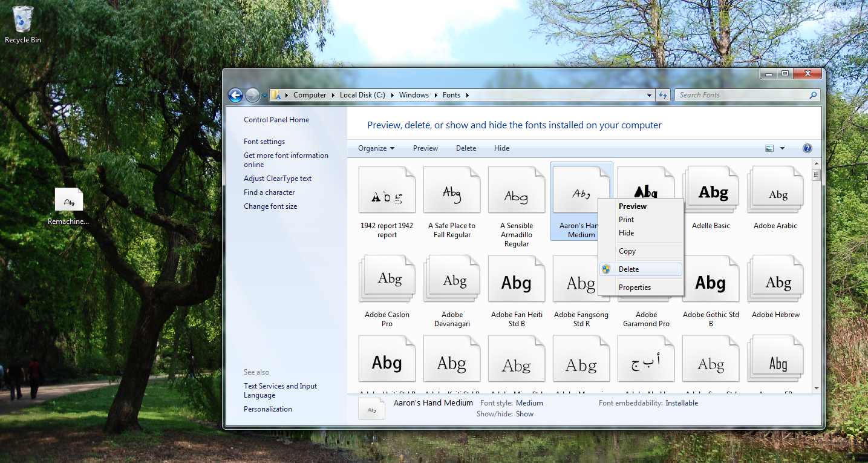
Task: Open recent pages dropdown next to Forward
Action: [x=264, y=95]
